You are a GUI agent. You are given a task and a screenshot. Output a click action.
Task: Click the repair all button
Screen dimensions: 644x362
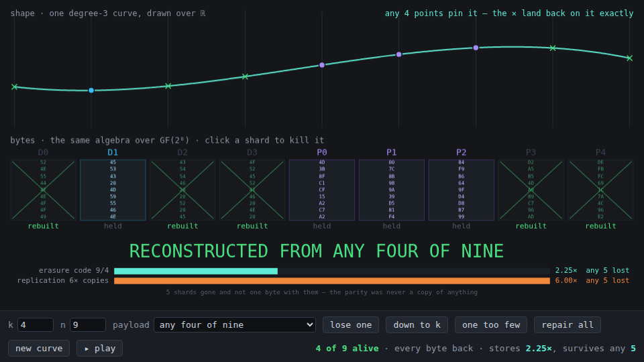pyautogui.click(x=568, y=324)
